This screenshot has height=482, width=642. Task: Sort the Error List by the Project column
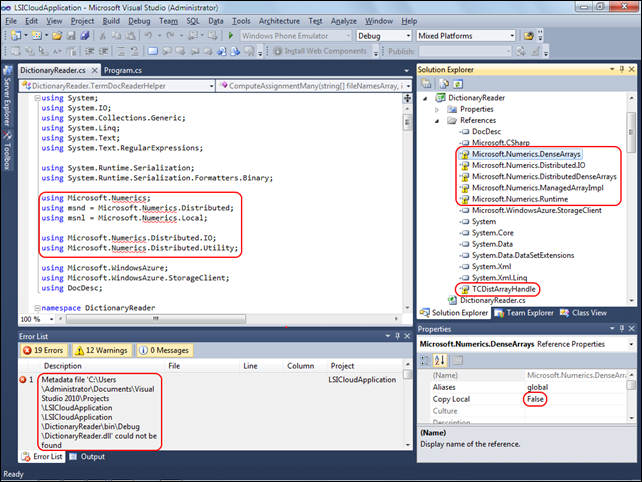pos(365,366)
